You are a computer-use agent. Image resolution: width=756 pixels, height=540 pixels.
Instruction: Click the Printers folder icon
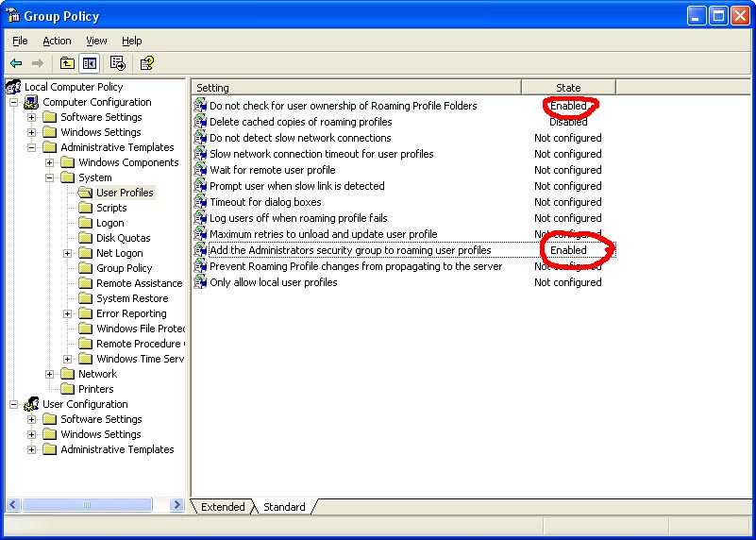[68, 389]
